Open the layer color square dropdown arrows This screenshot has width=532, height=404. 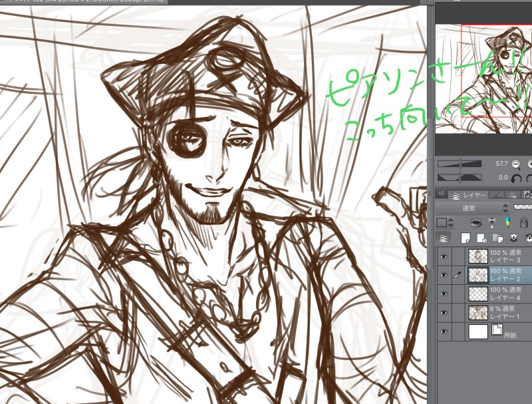(x=451, y=223)
